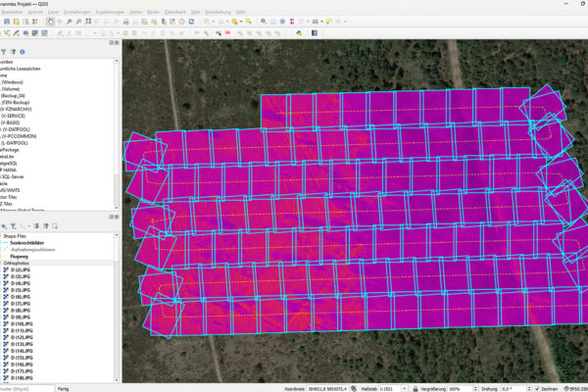The height and width of the screenshot is (392, 588).
Task: Open statistics summary sigma icon
Action: click(292, 22)
